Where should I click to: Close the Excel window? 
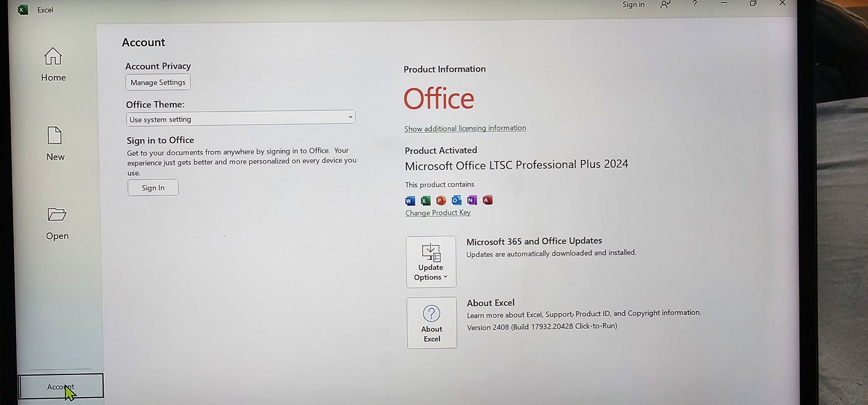click(x=782, y=3)
